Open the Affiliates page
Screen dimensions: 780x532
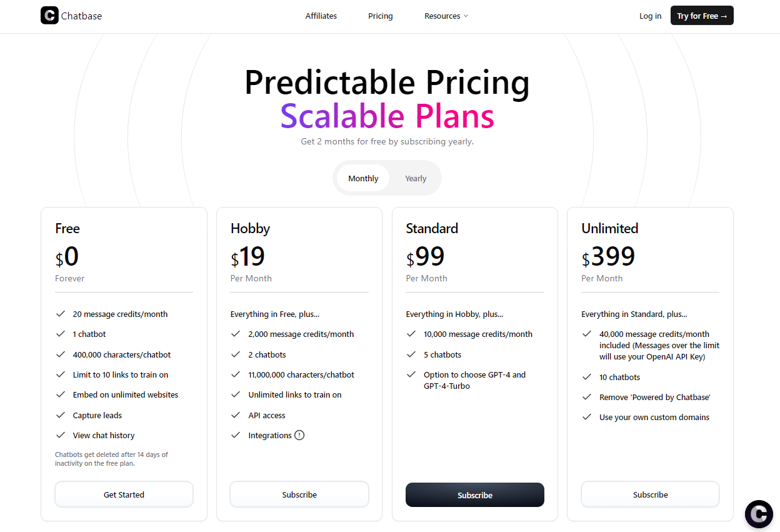point(321,16)
